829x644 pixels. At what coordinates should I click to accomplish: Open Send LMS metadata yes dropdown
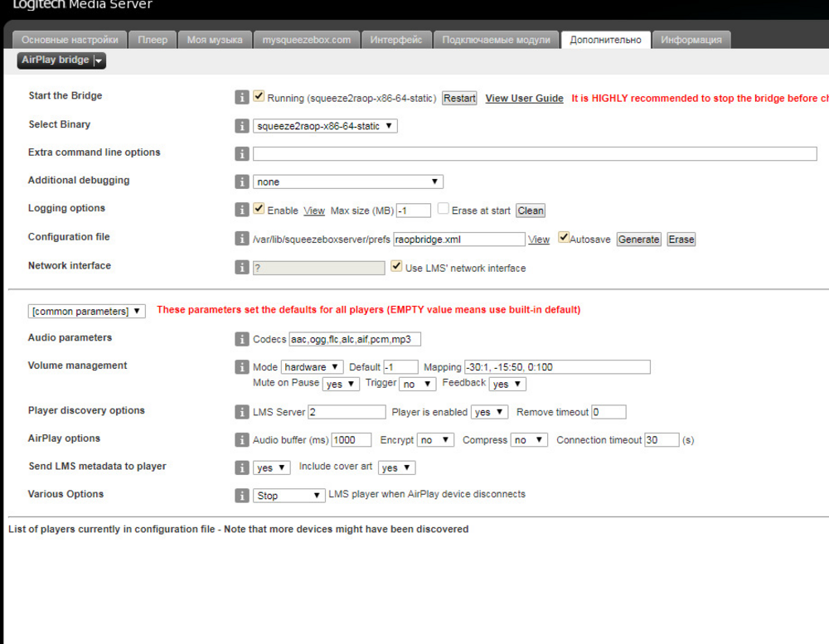pyautogui.click(x=272, y=468)
